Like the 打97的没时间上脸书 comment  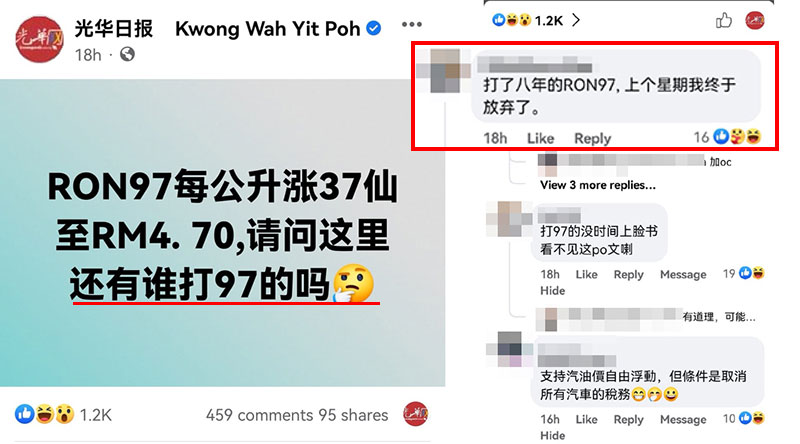click(586, 275)
